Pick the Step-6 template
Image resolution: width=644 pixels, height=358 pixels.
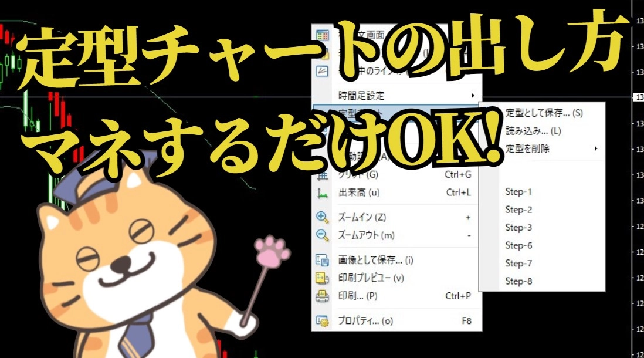518,245
